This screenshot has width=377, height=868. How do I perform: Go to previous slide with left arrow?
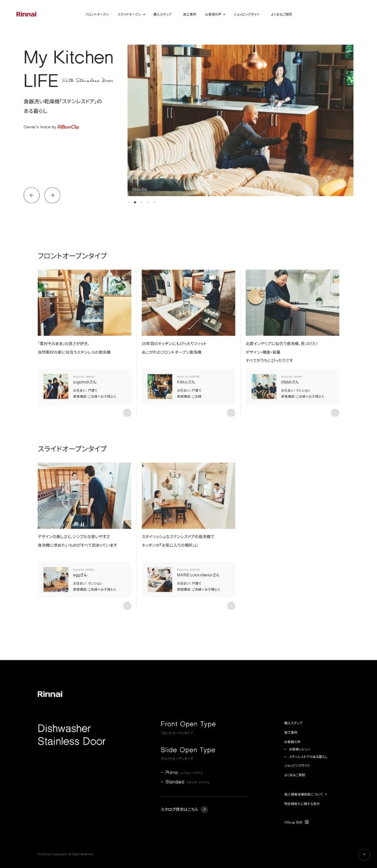(x=32, y=195)
